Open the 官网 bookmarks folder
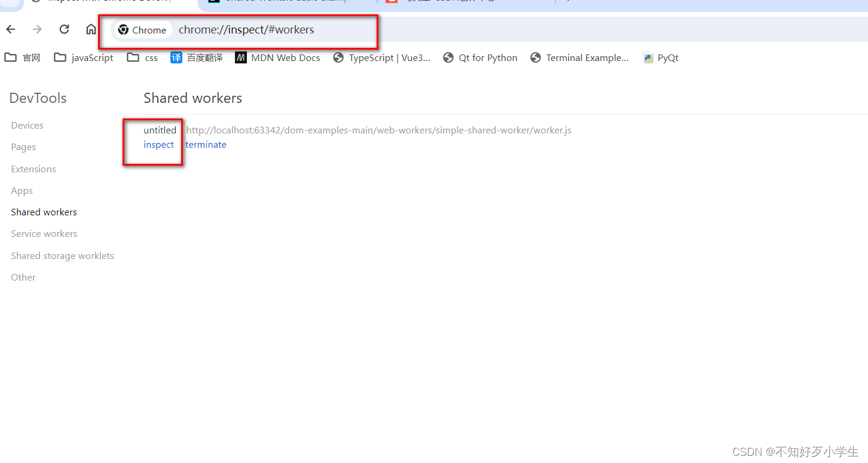 point(22,57)
